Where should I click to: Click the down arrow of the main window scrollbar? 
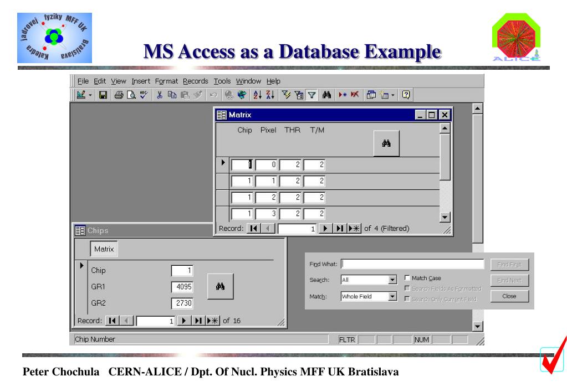[478, 326]
